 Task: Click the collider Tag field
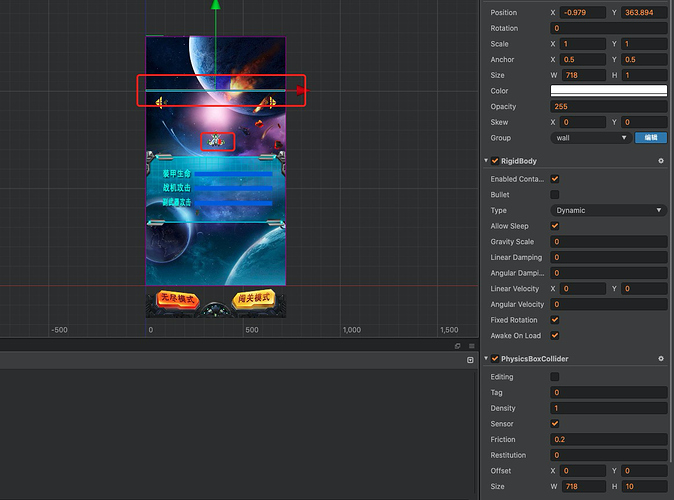coord(609,393)
